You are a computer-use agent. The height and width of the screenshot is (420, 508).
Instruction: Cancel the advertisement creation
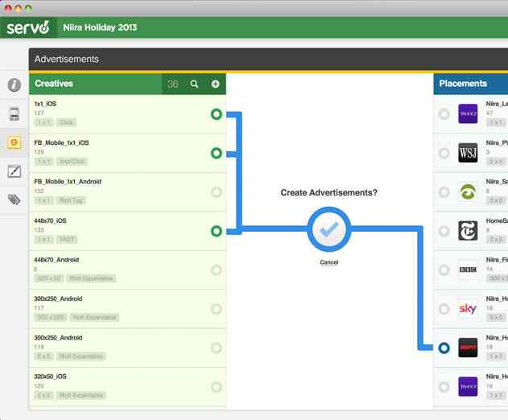(328, 262)
